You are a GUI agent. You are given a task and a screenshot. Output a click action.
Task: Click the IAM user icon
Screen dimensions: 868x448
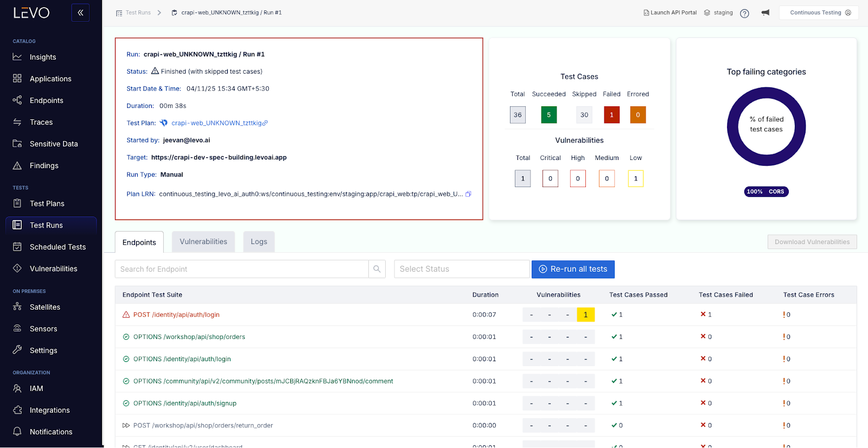pyautogui.click(x=17, y=388)
